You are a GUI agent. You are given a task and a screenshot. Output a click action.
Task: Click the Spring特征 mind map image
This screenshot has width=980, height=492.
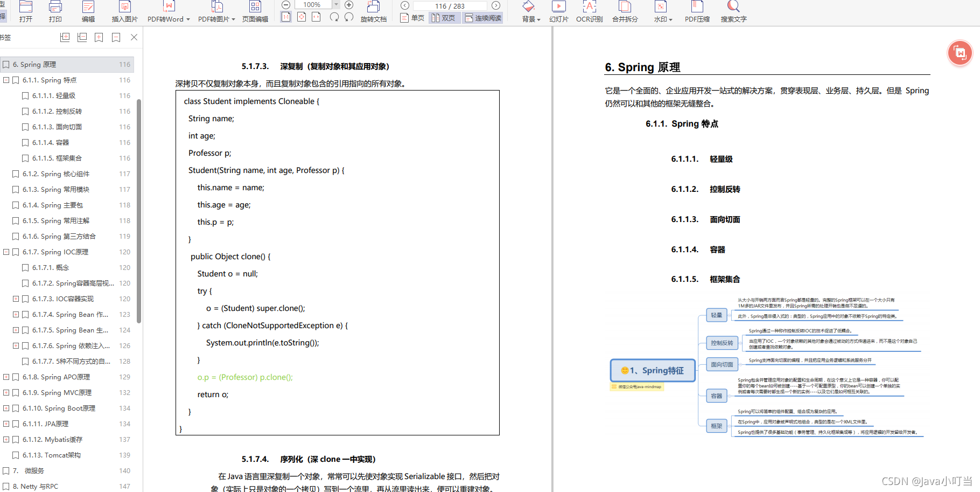pos(767,366)
